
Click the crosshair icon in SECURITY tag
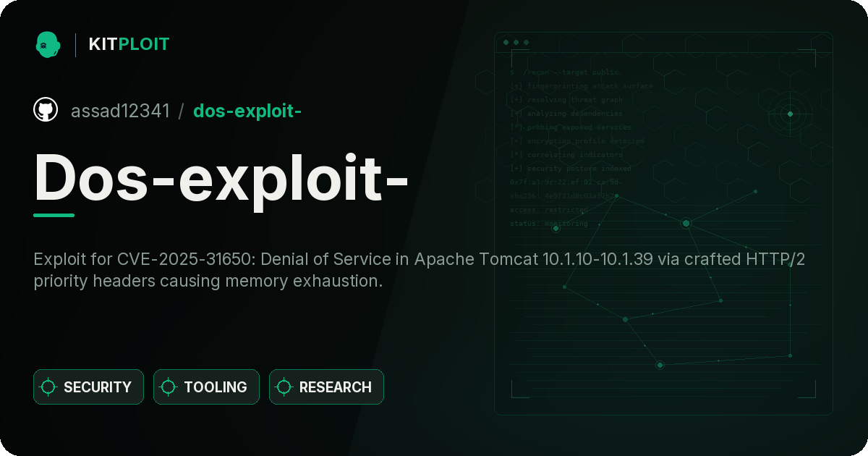pyautogui.click(x=48, y=387)
